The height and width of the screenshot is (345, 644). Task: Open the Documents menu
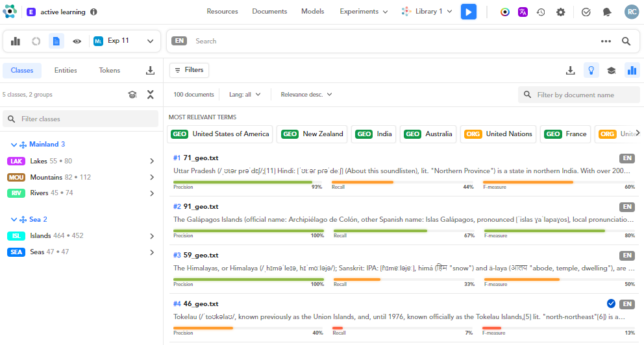(269, 12)
